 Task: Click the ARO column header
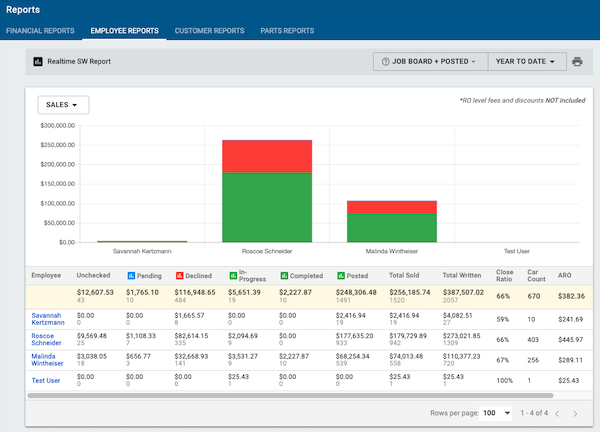pyautogui.click(x=564, y=276)
